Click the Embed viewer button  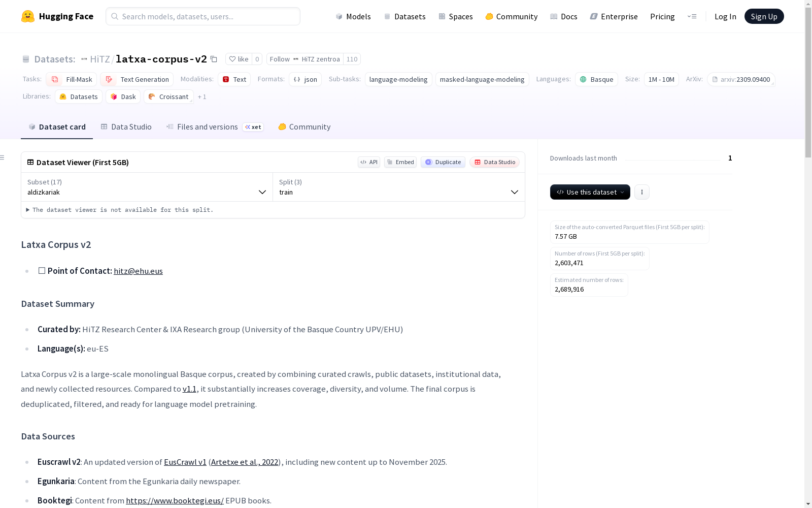(400, 162)
